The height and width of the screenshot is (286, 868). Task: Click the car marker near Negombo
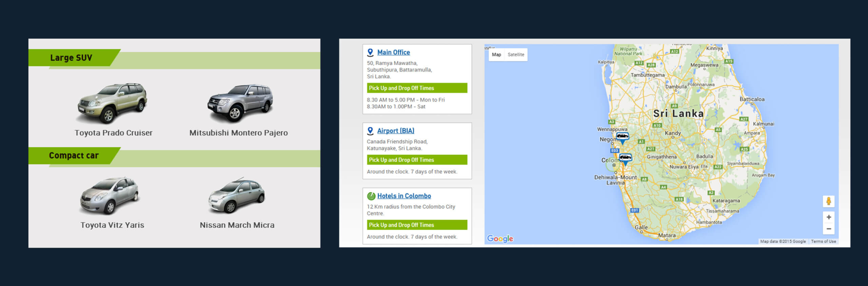(x=622, y=137)
